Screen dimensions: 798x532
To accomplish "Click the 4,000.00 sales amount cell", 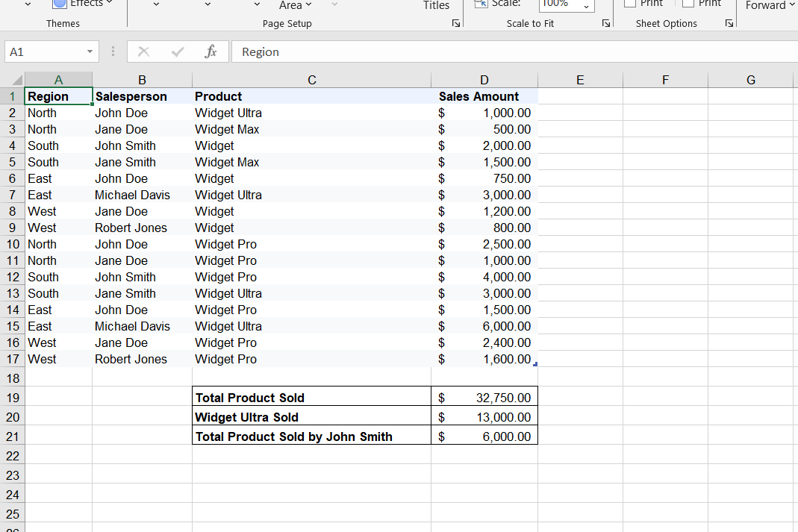I will [x=484, y=277].
